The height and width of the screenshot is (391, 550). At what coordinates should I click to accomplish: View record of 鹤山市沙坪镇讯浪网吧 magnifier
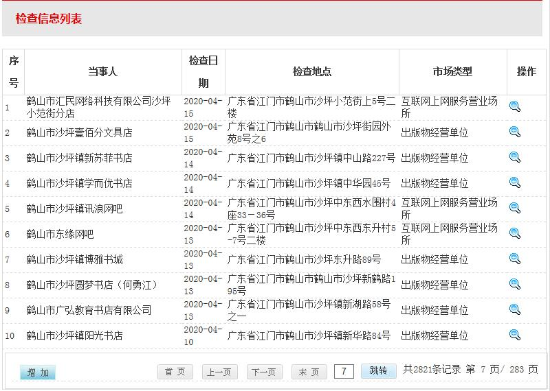515,208
